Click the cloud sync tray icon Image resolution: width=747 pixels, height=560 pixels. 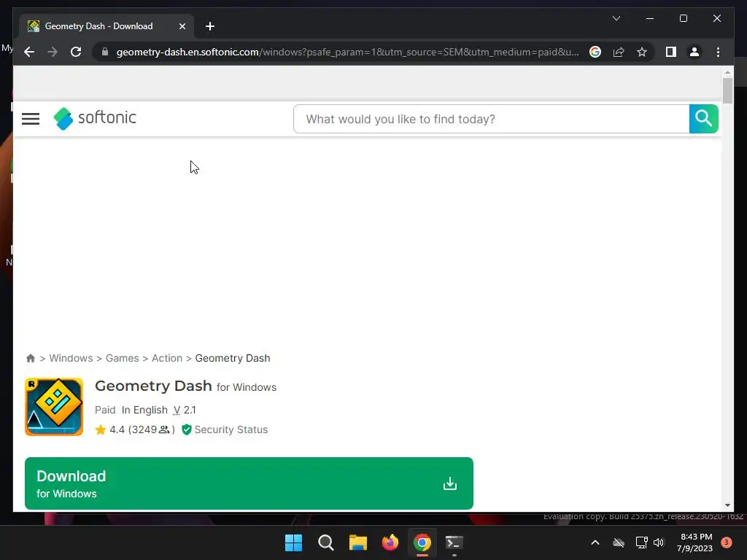click(619, 542)
